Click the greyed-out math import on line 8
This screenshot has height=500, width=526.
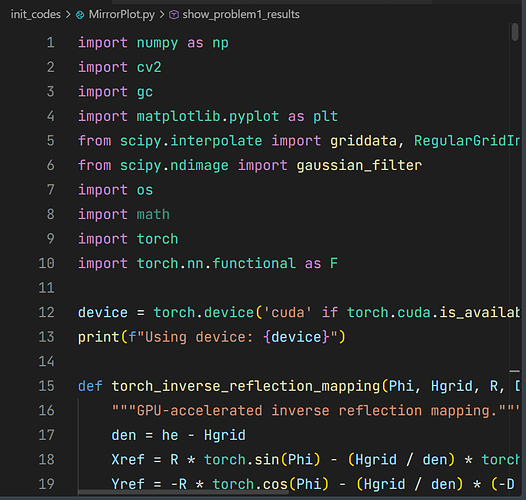click(x=153, y=214)
